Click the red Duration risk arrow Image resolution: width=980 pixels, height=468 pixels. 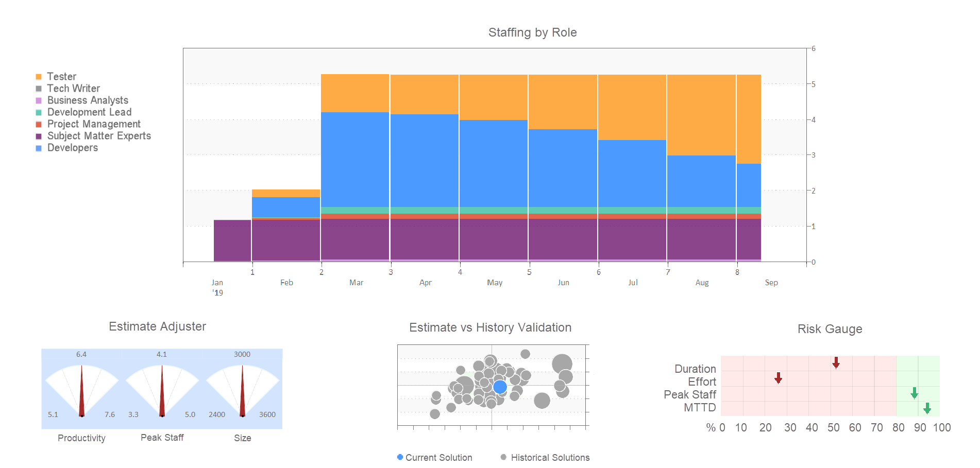tap(836, 363)
